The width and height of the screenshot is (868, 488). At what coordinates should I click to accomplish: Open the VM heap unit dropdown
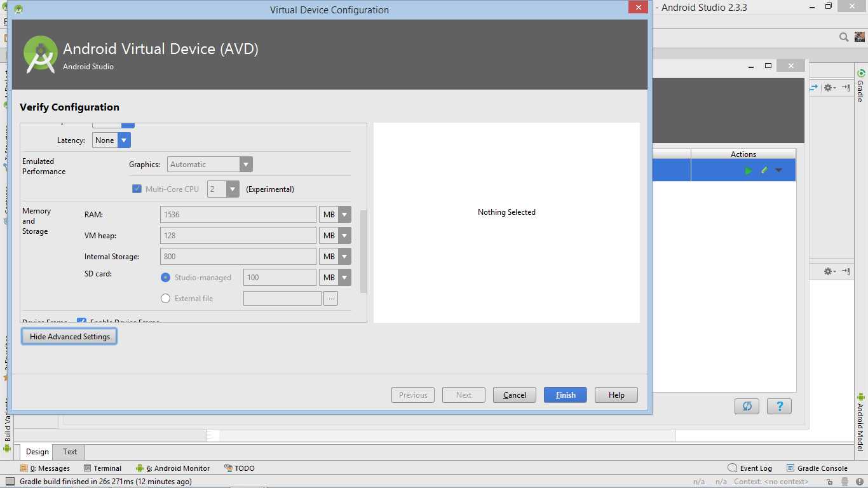click(x=335, y=236)
